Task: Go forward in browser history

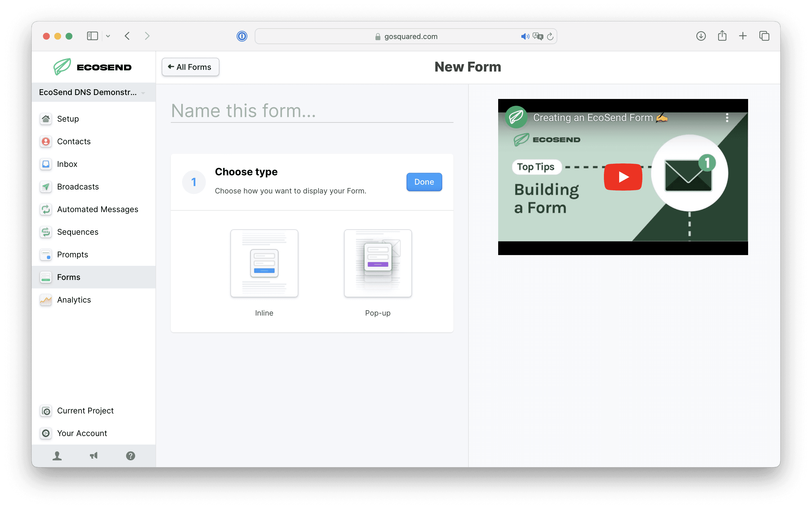Action: (147, 36)
